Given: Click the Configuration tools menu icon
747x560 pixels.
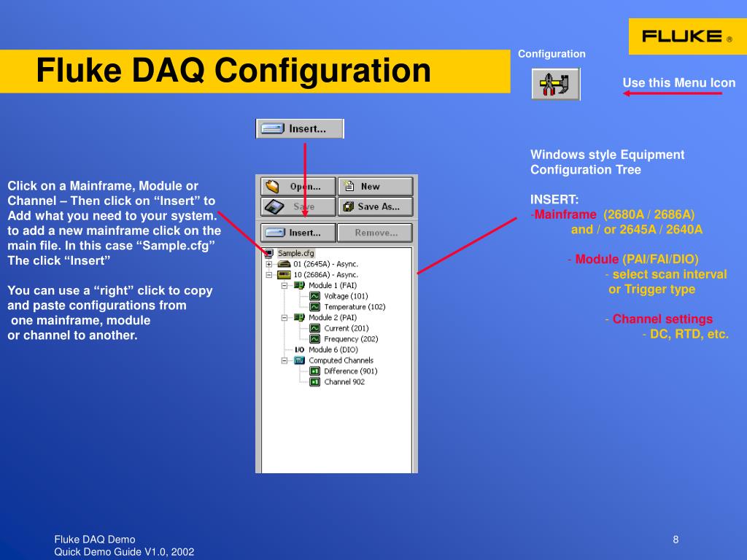Looking at the screenshot, I should [x=555, y=84].
